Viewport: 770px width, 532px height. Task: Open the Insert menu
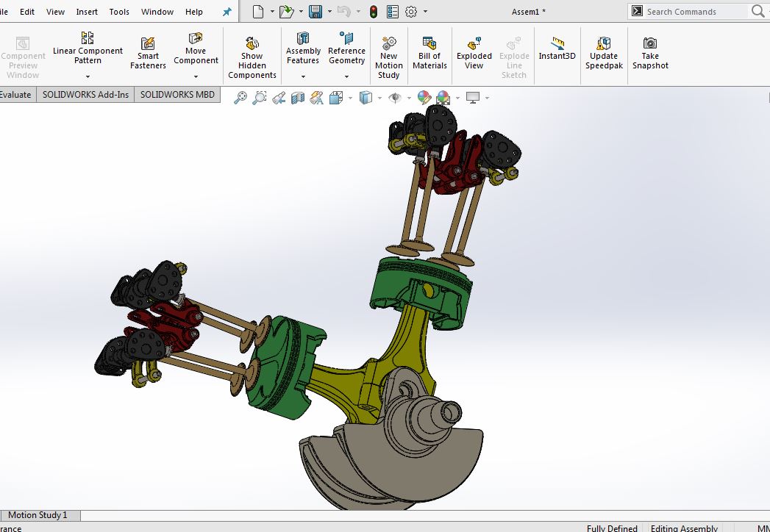pyautogui.click(x=87, y=12)
